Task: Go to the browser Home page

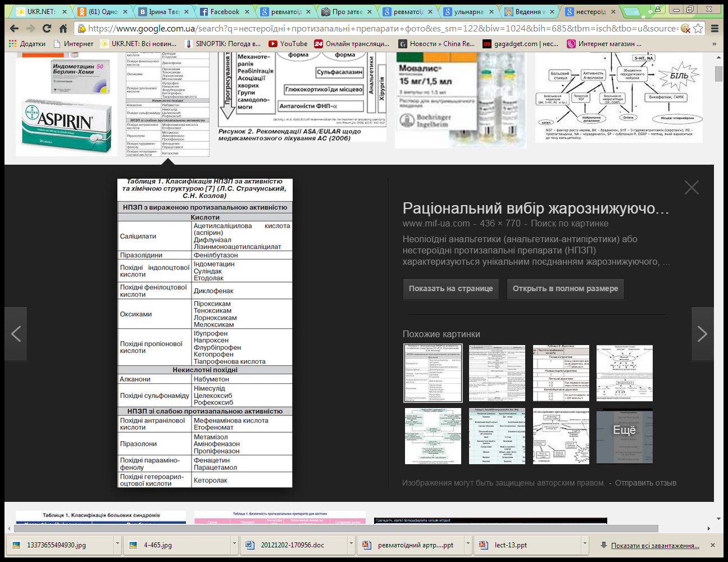Action: click(63, 29)
